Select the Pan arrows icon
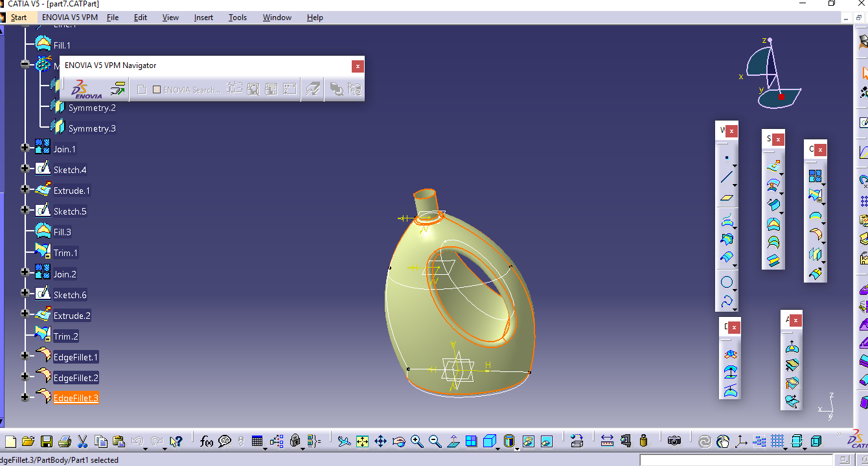This screenshot has width=868, height=466. tap(380, 441)
